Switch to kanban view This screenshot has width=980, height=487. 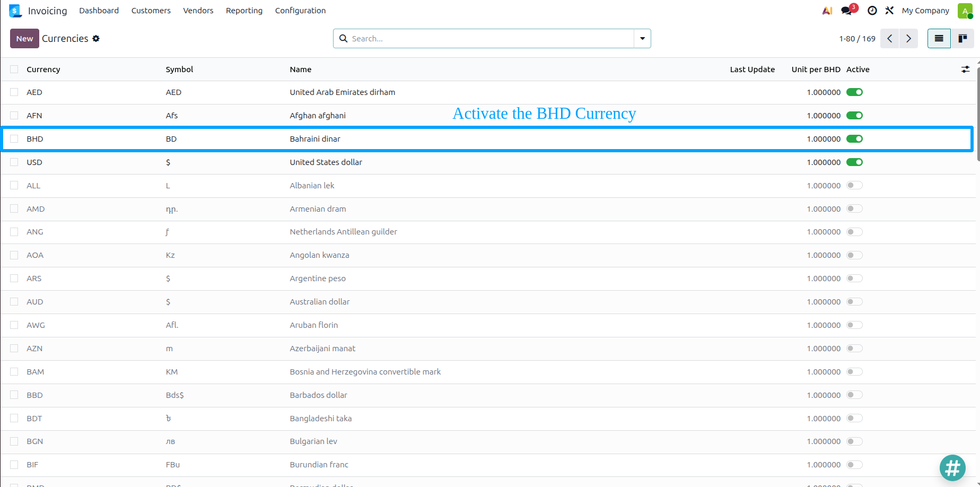coord(962,39)
